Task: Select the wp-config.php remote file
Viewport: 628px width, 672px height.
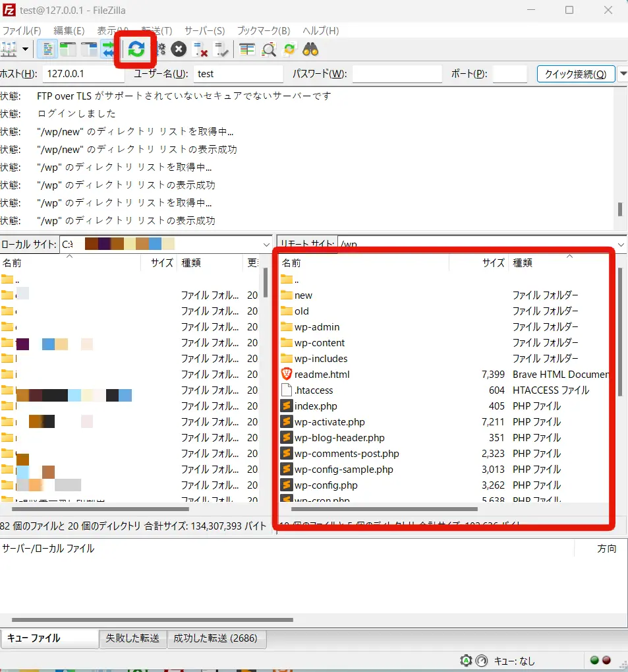Action: pos(326,485)
